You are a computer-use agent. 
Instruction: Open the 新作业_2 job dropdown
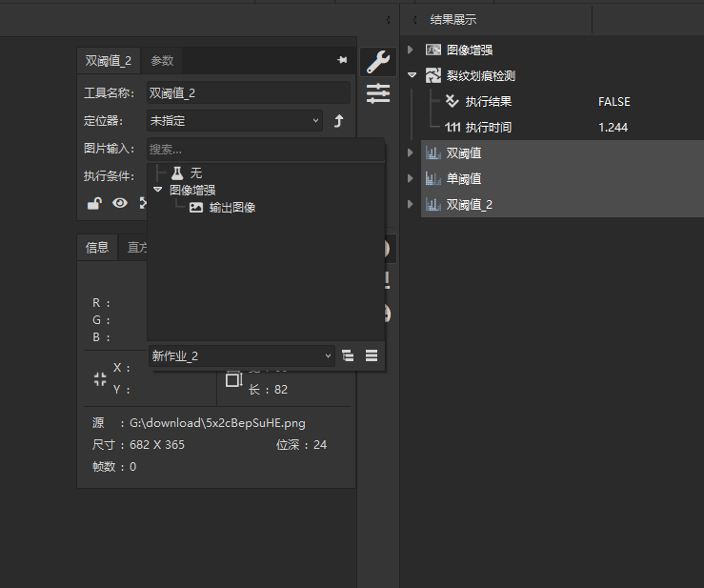tap(242, 355)
